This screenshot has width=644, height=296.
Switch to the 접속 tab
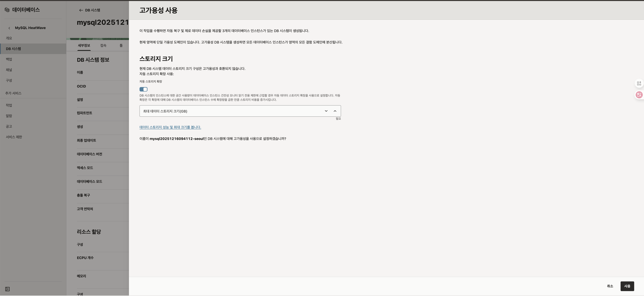click(x=103, y=45)
